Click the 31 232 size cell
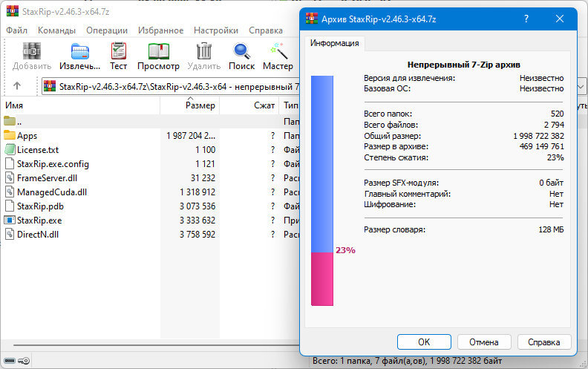Viewport: 588px width, 369px height. tap(203, 177)
